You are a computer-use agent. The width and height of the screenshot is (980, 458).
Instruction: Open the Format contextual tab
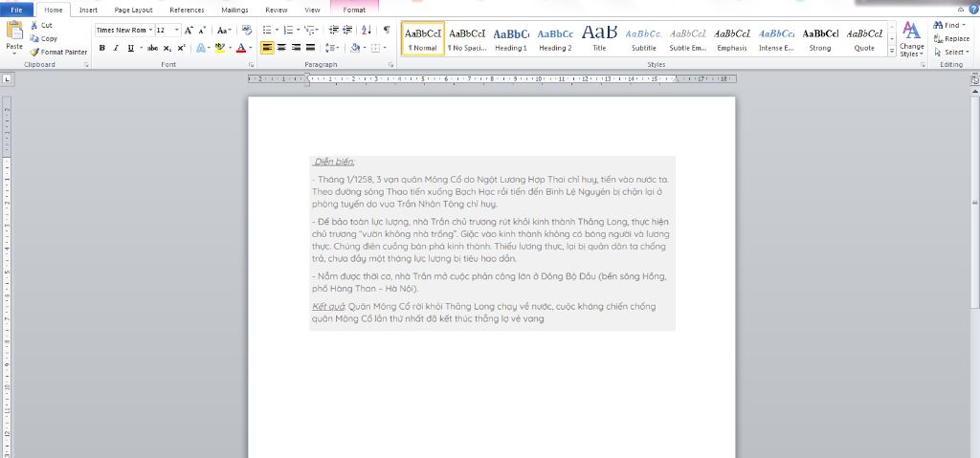(x=354, y=10)
